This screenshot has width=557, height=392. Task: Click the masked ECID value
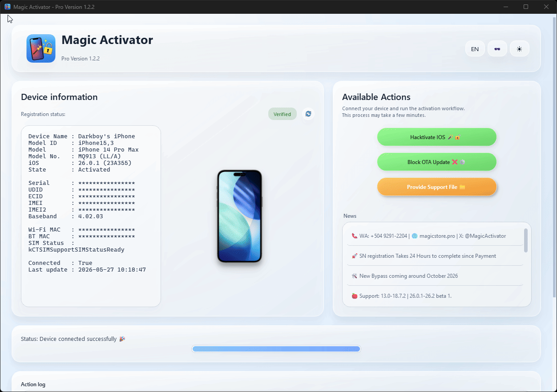tap(107, 196)
